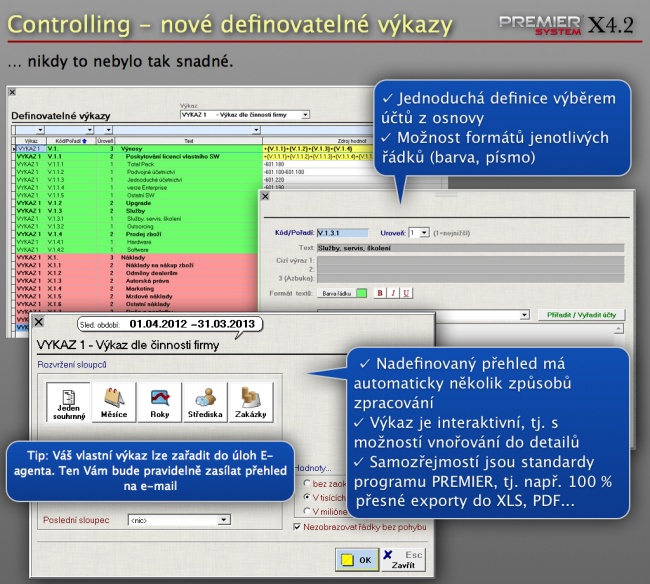Select the 'Prodej zboží' row

(x=139, y=234)
